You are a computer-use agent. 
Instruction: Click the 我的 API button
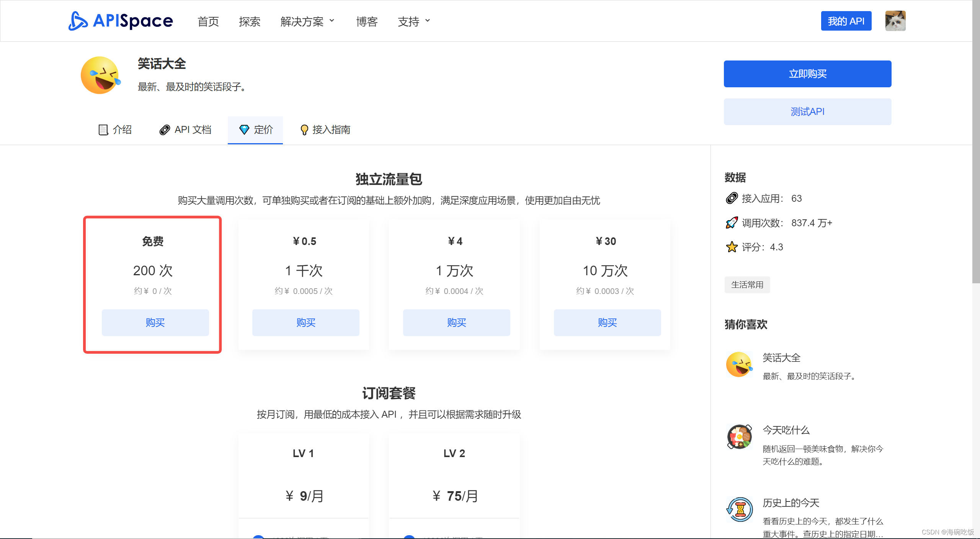coord(846,21)
